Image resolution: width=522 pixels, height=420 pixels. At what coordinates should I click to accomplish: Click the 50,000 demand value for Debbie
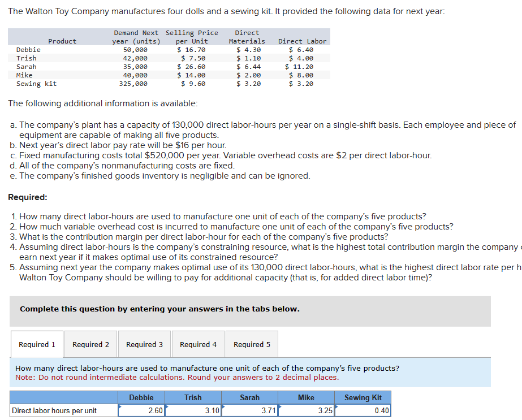(135, 50)
